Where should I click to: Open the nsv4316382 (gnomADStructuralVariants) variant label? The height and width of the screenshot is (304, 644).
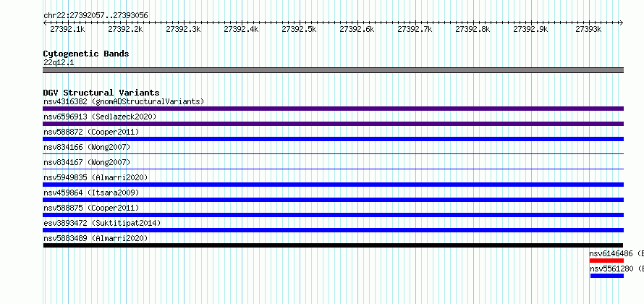(x=124, y=101)
